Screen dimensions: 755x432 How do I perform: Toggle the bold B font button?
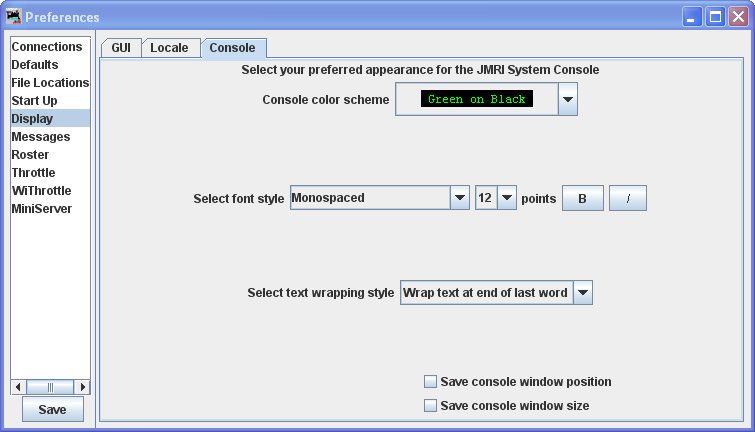pyautogui.click(x=582, y=199)
